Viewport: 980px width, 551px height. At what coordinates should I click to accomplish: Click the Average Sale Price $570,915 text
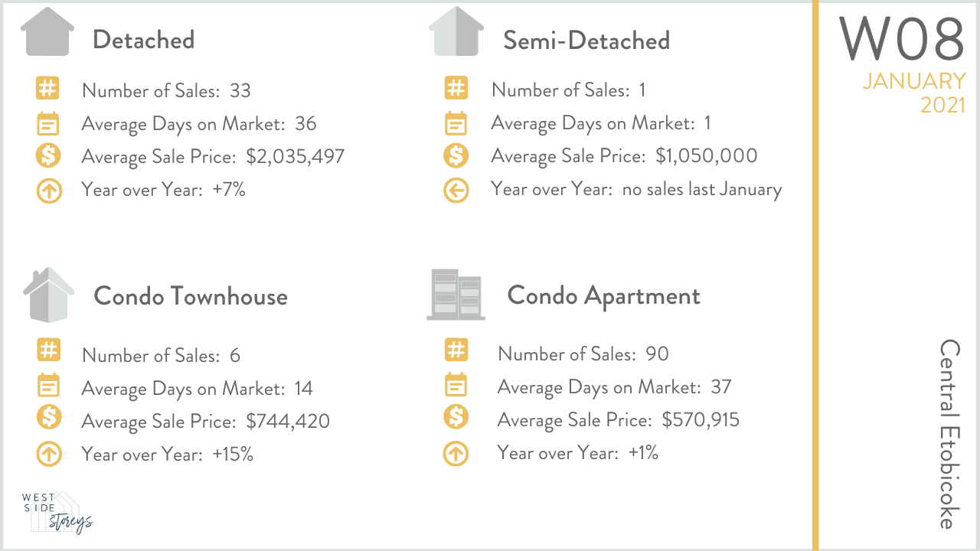(x=618, y=420)
